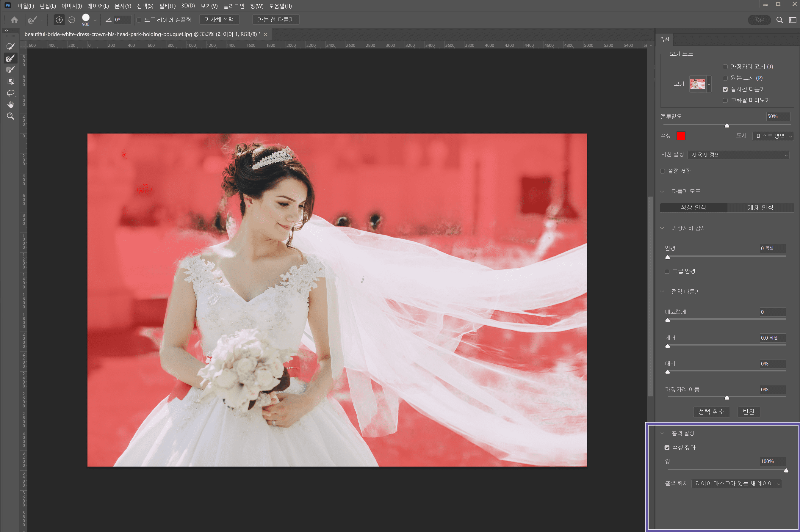Select the Refine Edge Brush tool
The image size is (800, 532).
pyautogui.click(x=10, y=58)
